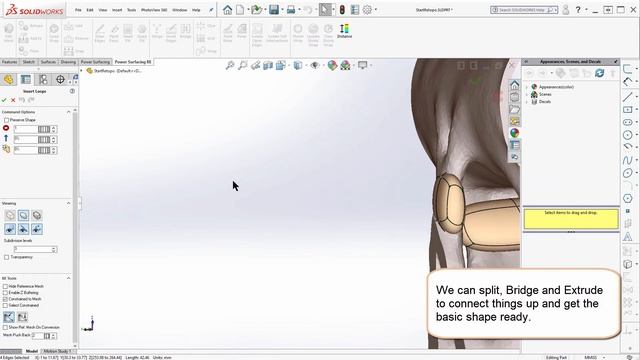640x360 pixels.
Task: Click the Rebuild traffic light icon
Action: pyautogui.click(x=342, y=10)
